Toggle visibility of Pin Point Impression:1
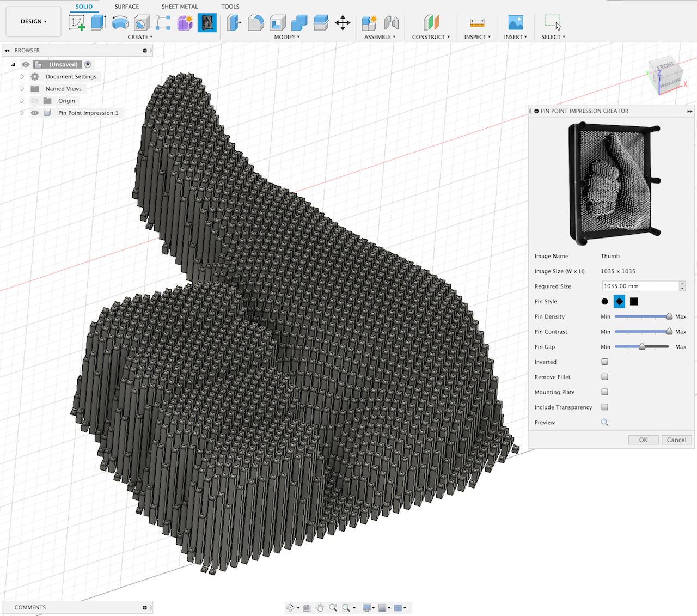 [35, 113]
